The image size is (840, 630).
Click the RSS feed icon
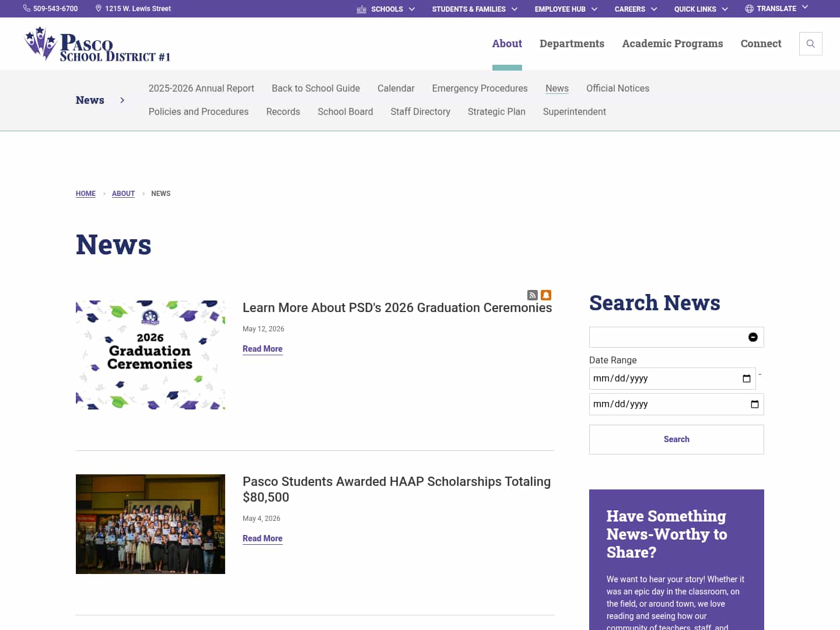(532, 295)
